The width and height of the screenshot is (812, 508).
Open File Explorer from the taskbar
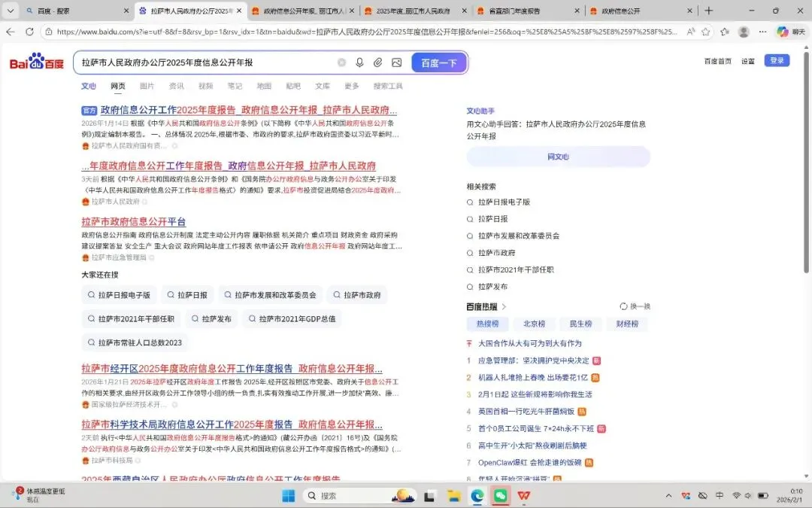(453, 496)
